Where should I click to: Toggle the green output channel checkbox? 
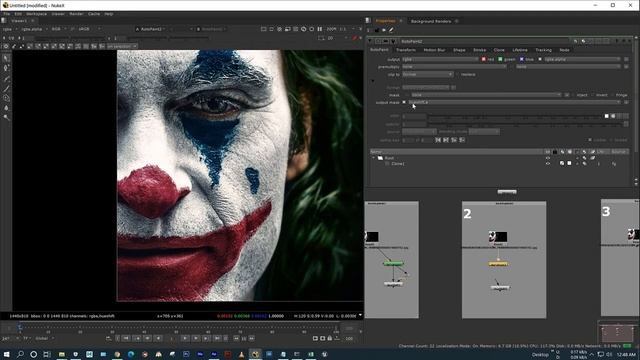click(x=500, y=59)
